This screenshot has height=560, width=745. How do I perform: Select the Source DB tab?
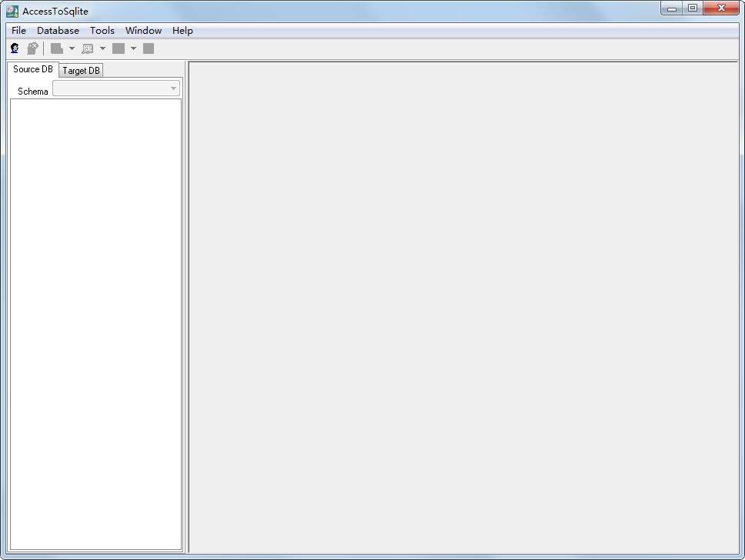[32, 68]
